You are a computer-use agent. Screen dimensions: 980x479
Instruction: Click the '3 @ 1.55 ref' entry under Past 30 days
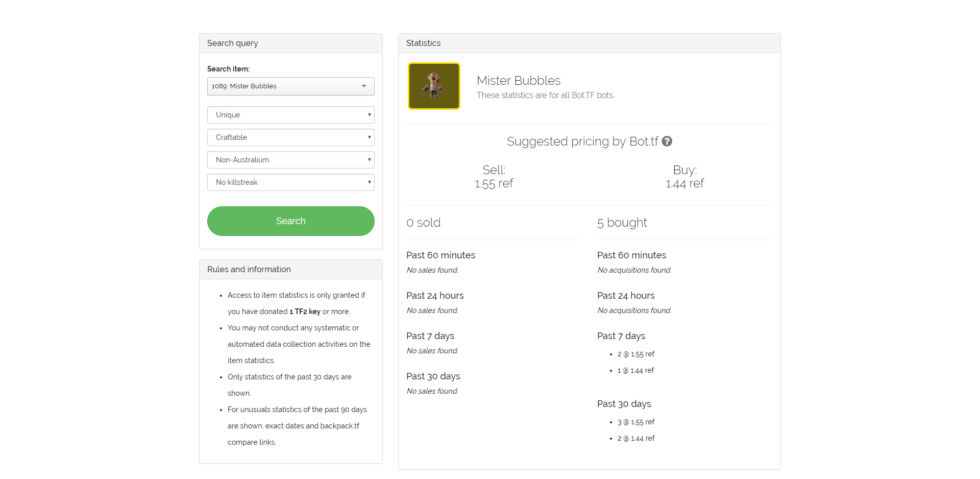(x=636, y=422)
